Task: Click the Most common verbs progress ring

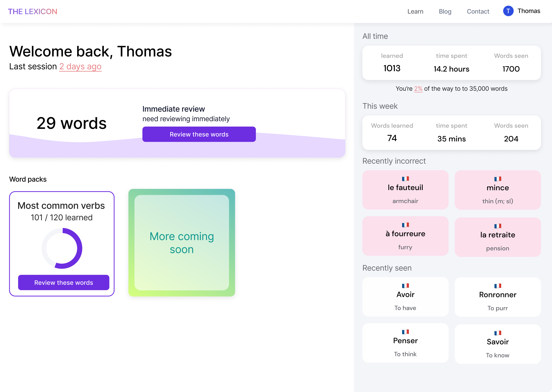Action: pyautogui.click(x=62, y=248)
